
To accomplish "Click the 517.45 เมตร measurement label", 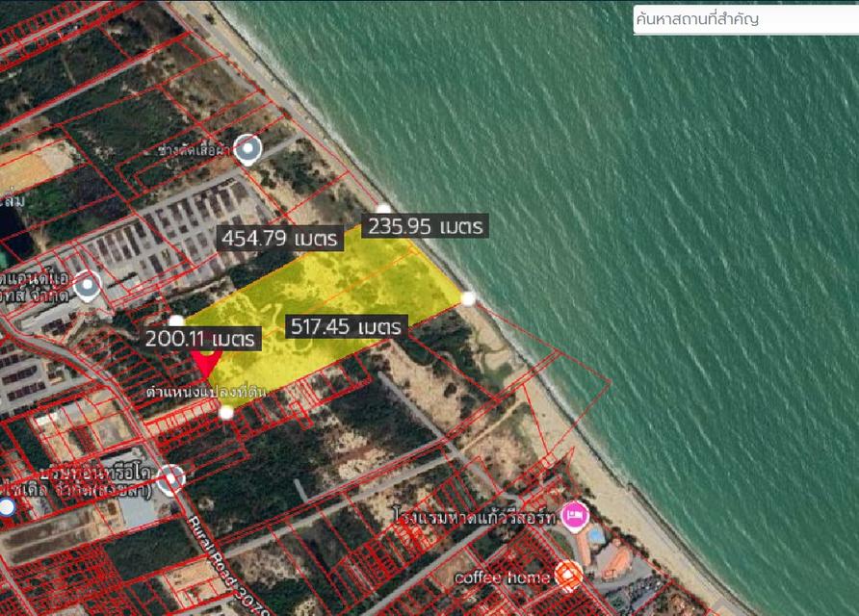I will pyautogui.click(x=347, y=326).
